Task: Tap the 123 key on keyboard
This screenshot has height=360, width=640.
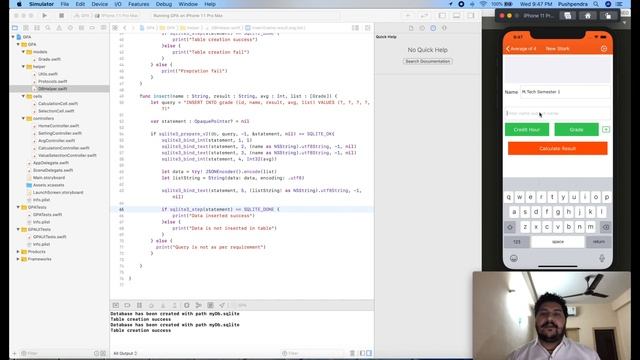Action: (517, 242)
